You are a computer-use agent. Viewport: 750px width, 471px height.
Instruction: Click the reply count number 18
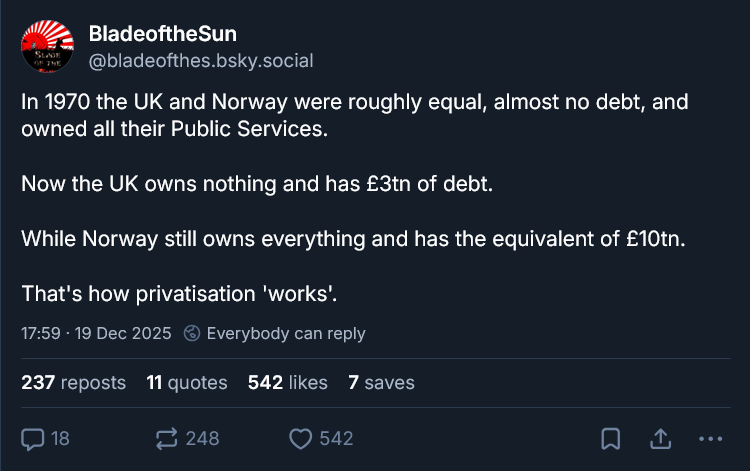[x=60, y=438]
